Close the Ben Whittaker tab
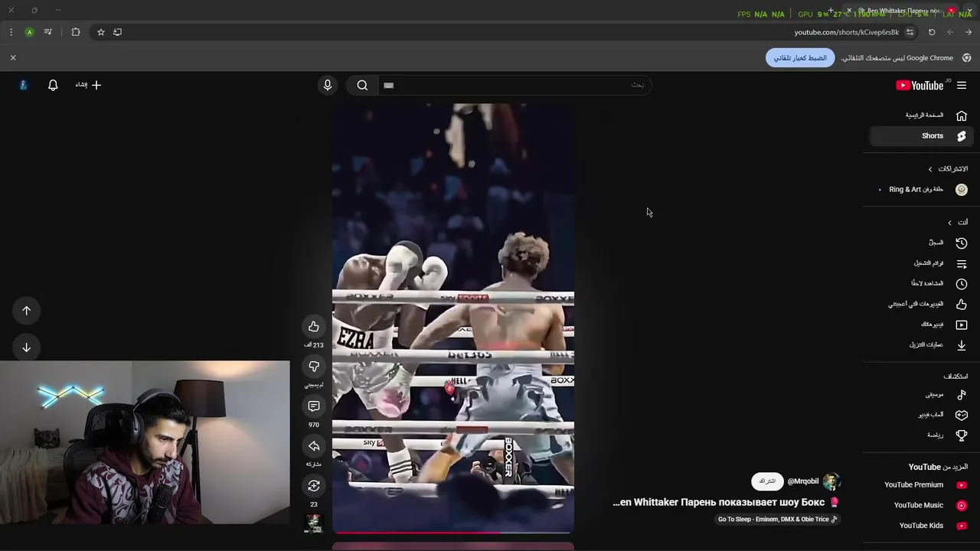The width and height of the screenshot is (980, 551). 848,11
